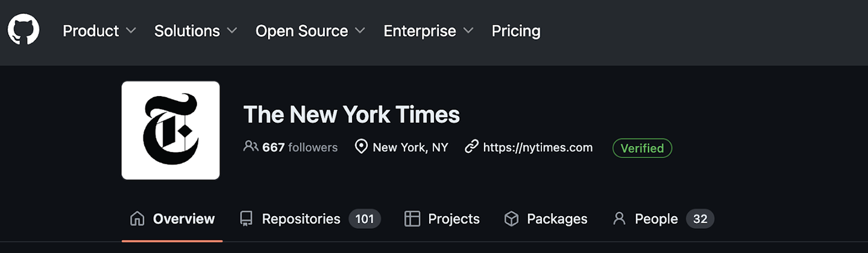Open the https://nytimes.com link

(x=538, y=147)
